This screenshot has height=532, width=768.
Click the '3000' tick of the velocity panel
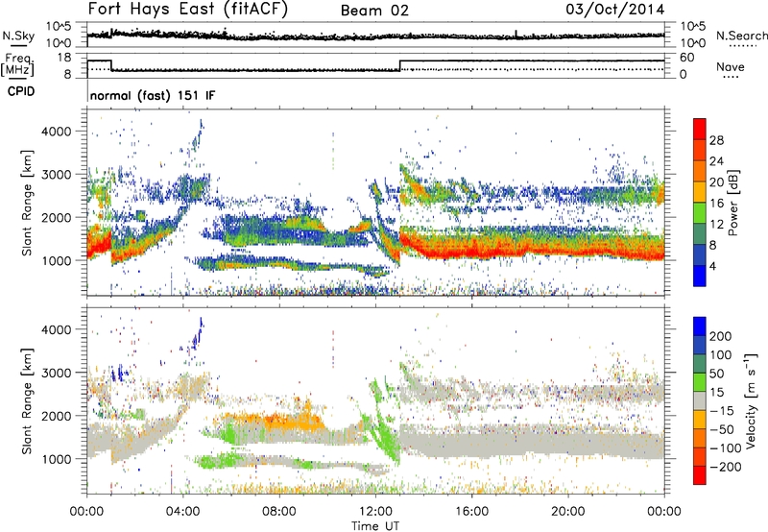(x=56, y=373)
